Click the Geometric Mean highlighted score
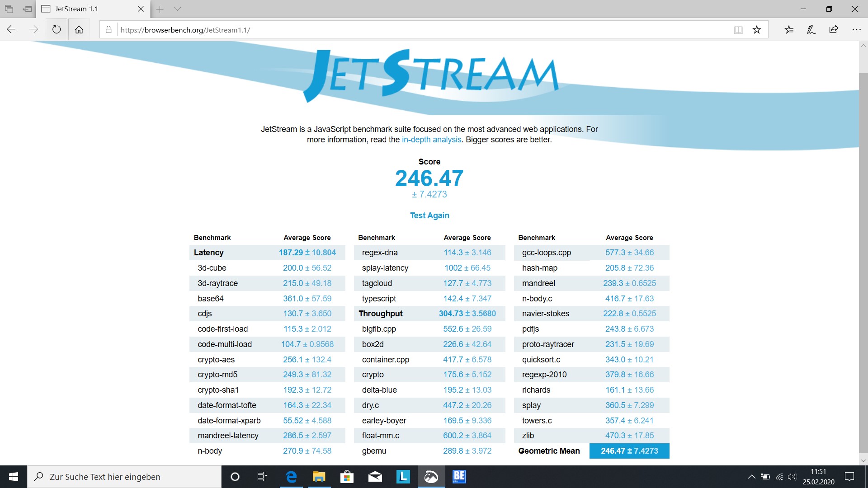 tap(629, 451)
